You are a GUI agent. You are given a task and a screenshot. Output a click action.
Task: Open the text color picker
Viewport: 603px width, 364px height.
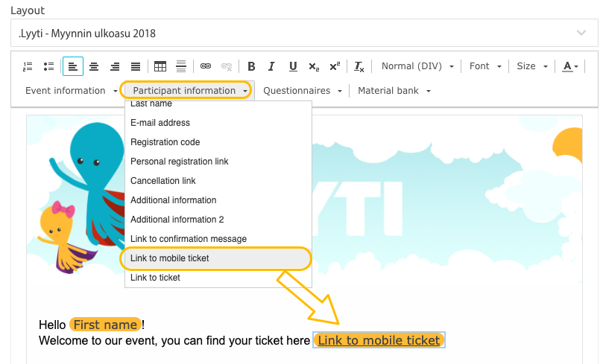pyautogui.click(x=570, y=66)
